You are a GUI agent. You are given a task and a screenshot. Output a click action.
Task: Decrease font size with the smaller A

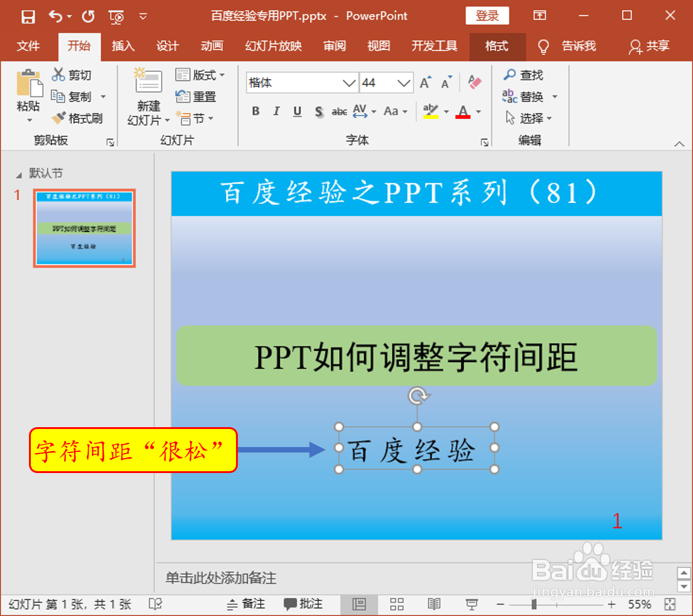(x=447, y=82)
